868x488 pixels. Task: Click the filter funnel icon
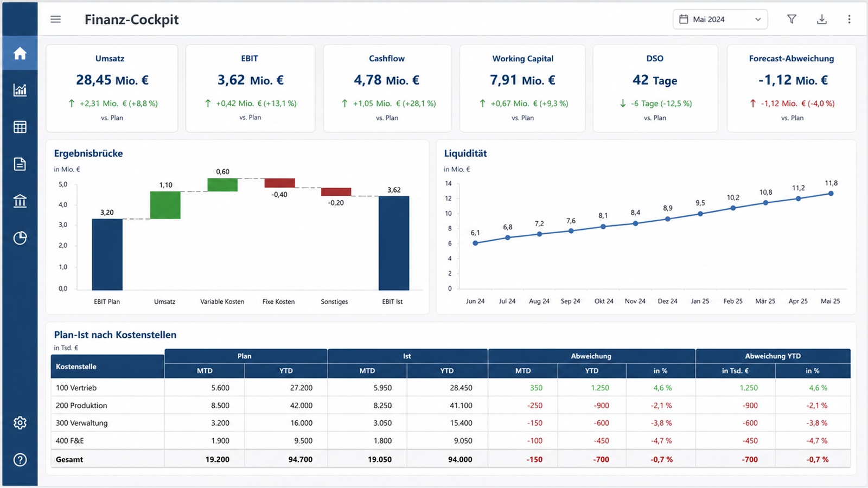click(792, 20)
